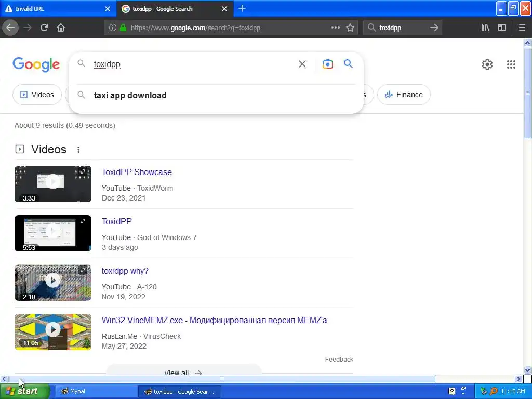Image resolution: width=532 pixels, height=399 pixels.
Task: Open Videos section three-dot options
Action: tap(78, 150)
